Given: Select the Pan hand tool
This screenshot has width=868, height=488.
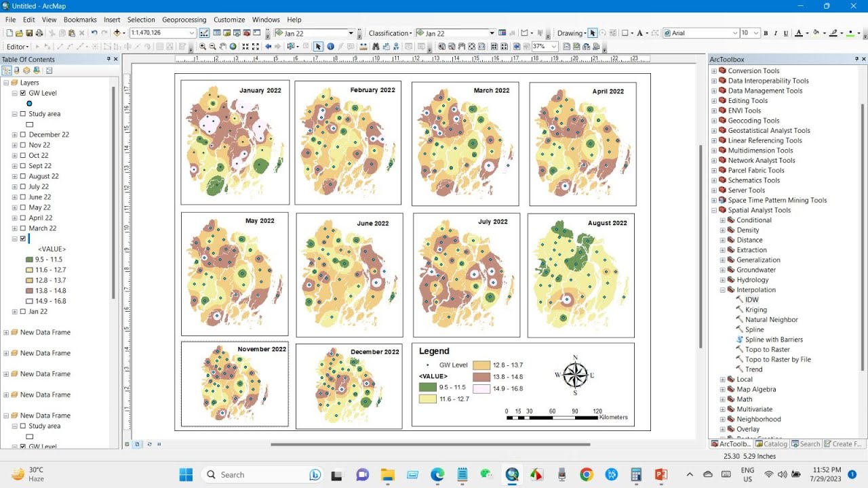Looking at the screenshot, I should 222,47.
